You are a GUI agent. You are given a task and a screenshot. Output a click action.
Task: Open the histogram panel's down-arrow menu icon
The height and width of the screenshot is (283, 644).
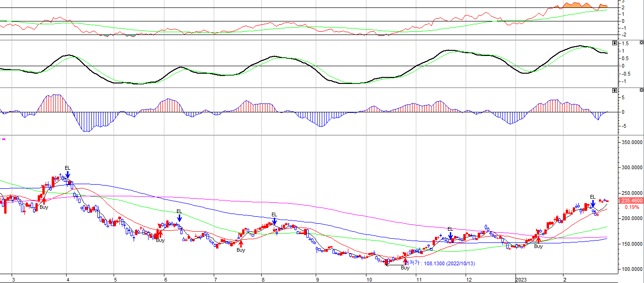click(x=615, y=90)
